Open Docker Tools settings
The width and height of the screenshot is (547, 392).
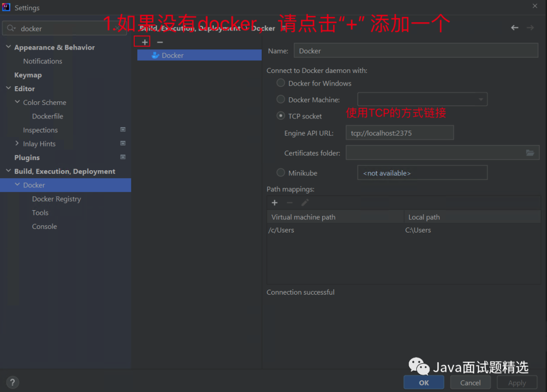(40, 213)
